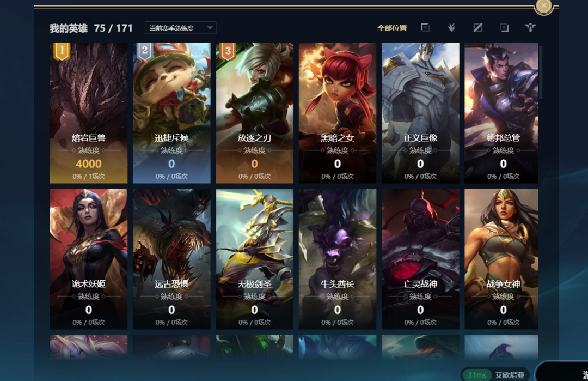Select the 正义巨像 Galio champion card
The width and height of the screenshot is (588, 381).
[x=420, y=113]
